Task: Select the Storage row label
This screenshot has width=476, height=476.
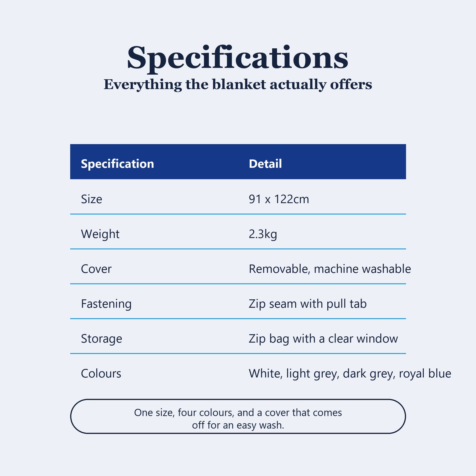Action: tap(102, 339)
